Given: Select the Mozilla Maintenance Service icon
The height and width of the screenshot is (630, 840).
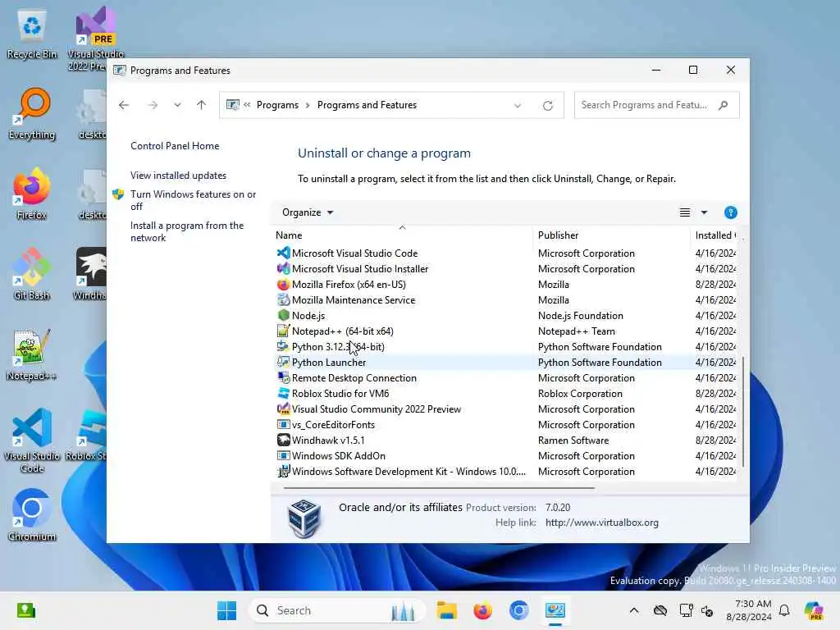Looking at the screenshot, I should 283,299.
